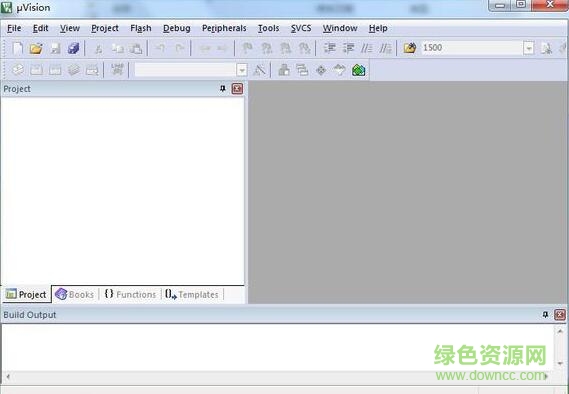Click the Download to flash icon
Image resolution: width=569 pixels, height=394 pixels.
[117, 69]
